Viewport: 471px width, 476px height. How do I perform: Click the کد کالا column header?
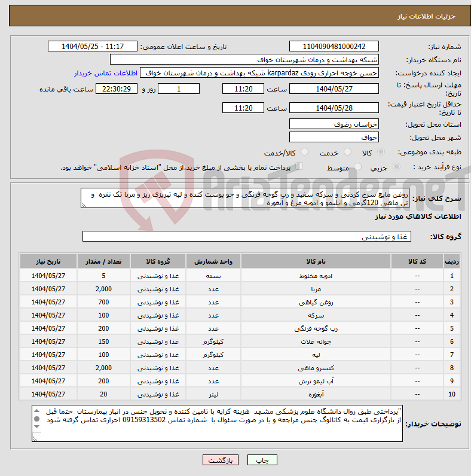pyautogui.click(x=417, y=261)
